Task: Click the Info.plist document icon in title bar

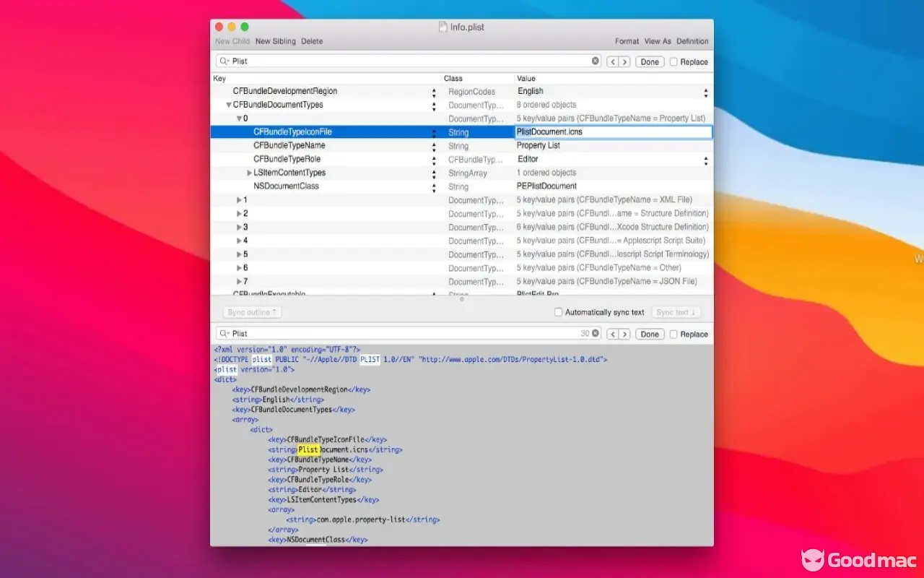Action: pos(443,27)
